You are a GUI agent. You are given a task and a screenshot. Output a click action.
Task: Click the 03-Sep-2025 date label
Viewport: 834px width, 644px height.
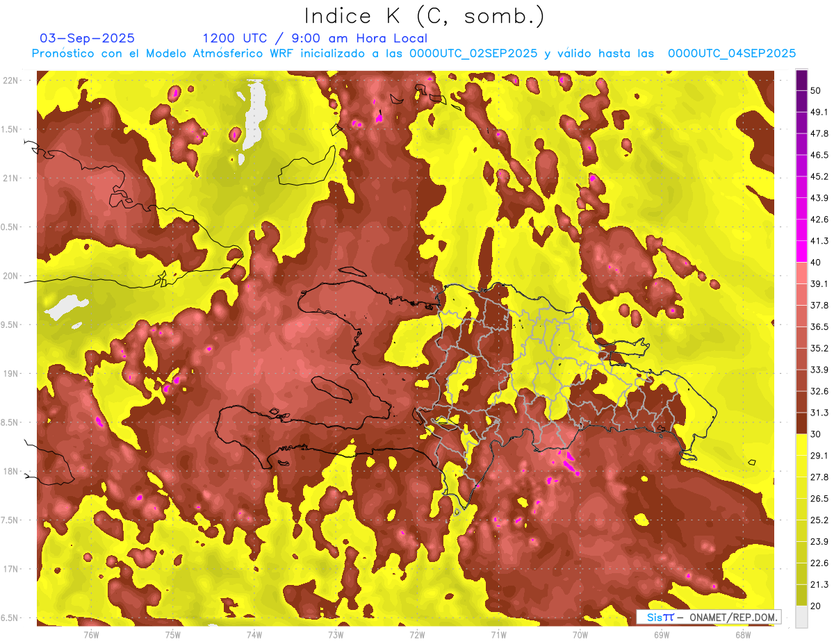point(87,38)
